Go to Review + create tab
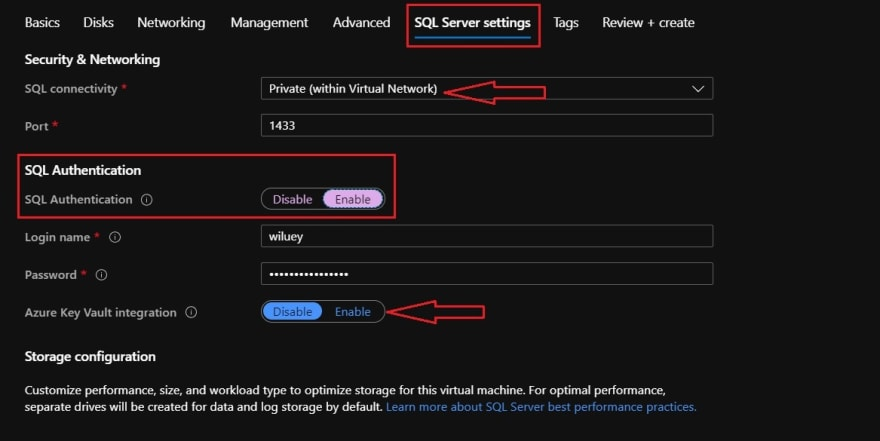Image resolution: width=880 pixels, height=441 pixels. [648, 23]
